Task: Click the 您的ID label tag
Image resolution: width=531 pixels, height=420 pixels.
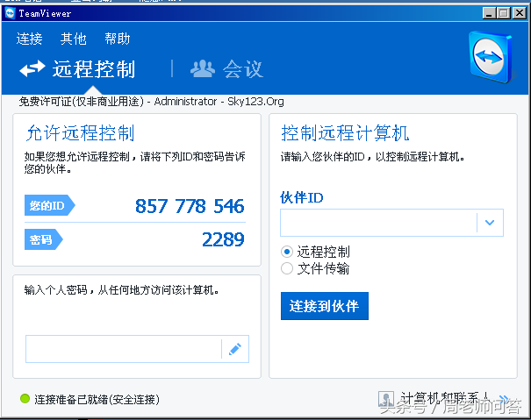Action: pos(50,205)
